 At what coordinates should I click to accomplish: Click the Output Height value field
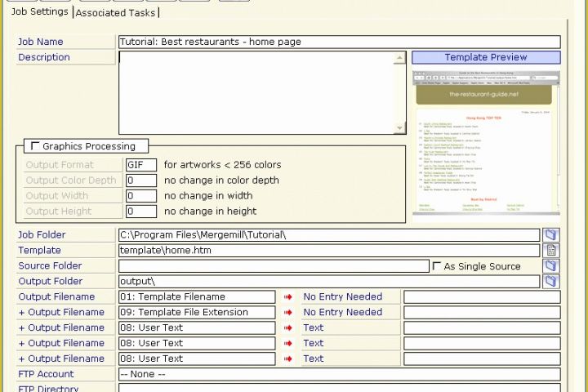point(141,212)
